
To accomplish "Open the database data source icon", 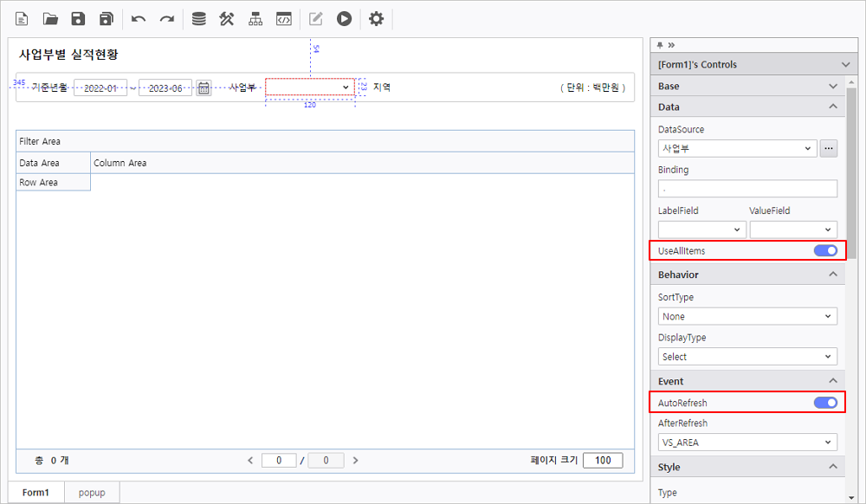I will click(199, 18).
